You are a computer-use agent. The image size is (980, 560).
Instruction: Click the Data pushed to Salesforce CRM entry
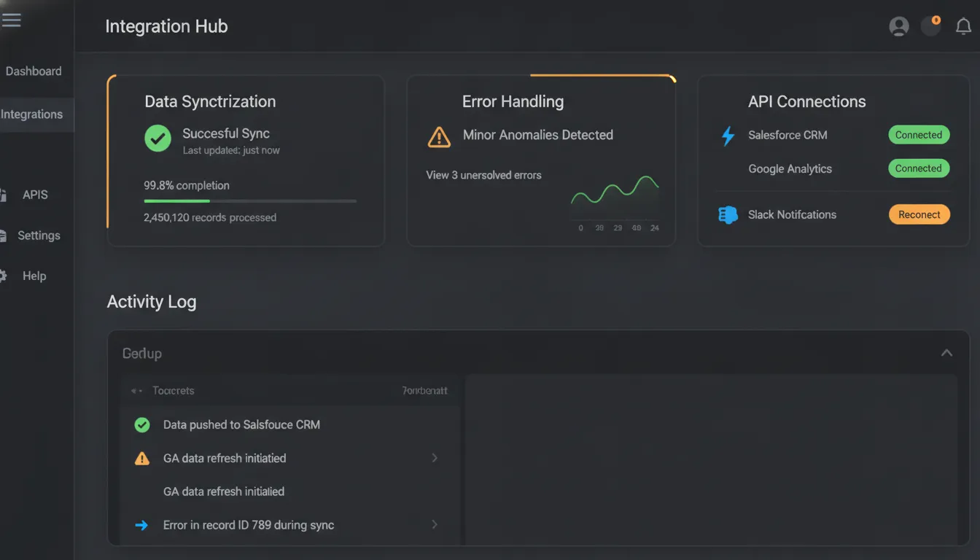241,424
